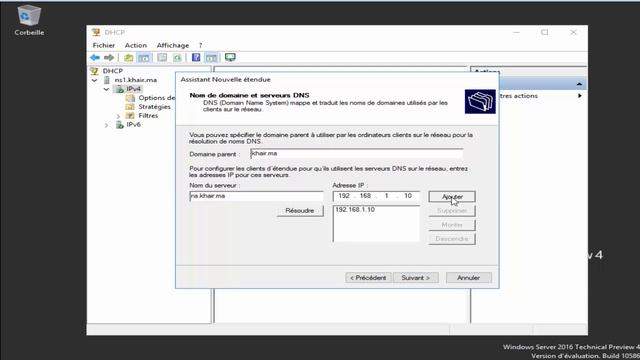
Task: Select the Filtres tree item
Action: pos(148,116)
